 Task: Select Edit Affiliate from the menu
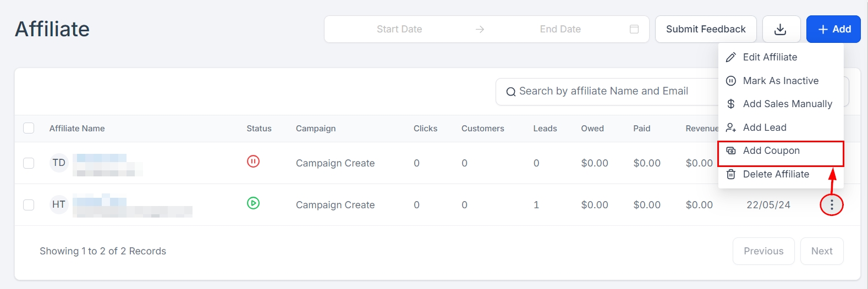(x=770, y=57)
